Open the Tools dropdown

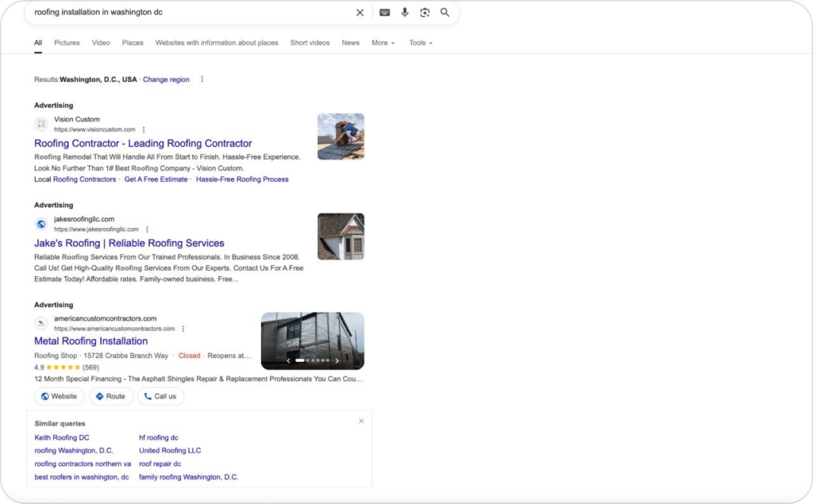click(x=420, y=43)
